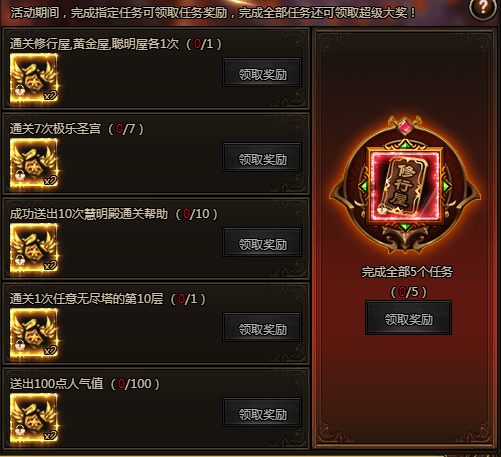Image resolution: width=501 pixels, height=457 pixels.
Task: Click reward chest icon for 人气值 task
Action: (x=34, y=417)
